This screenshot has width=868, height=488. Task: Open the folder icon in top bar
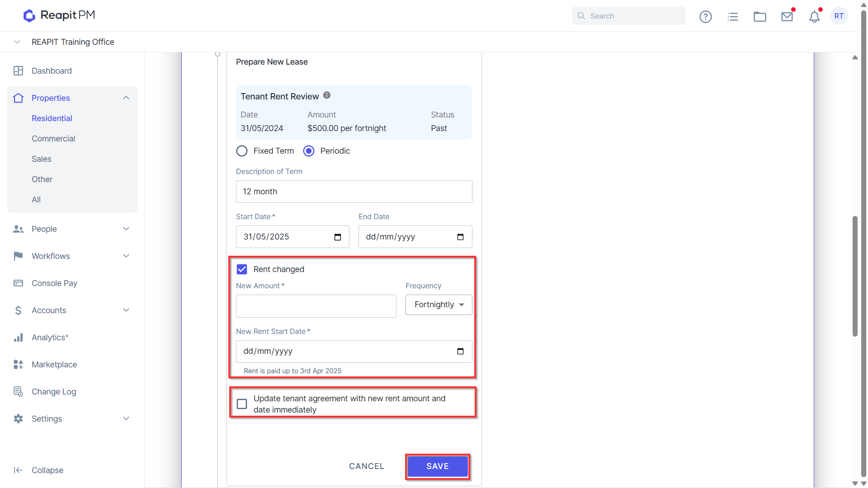pos(759,17)
